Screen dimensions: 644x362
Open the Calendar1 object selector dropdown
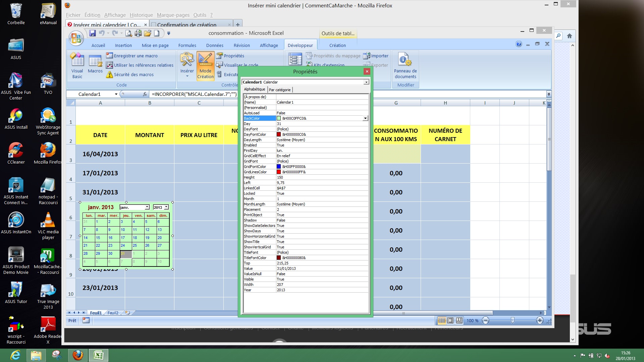tap(366, 82)
